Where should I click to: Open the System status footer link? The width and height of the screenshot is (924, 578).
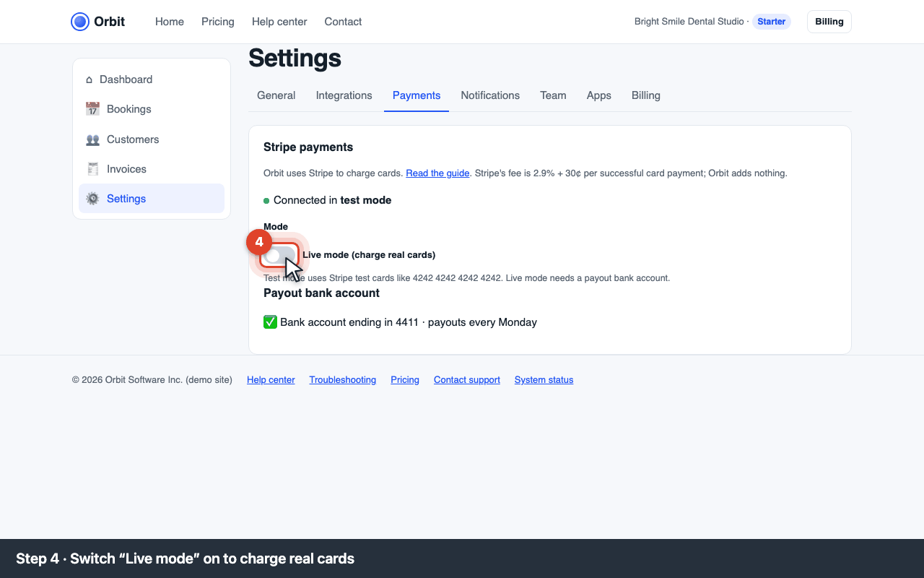click(x=544, y=380)
